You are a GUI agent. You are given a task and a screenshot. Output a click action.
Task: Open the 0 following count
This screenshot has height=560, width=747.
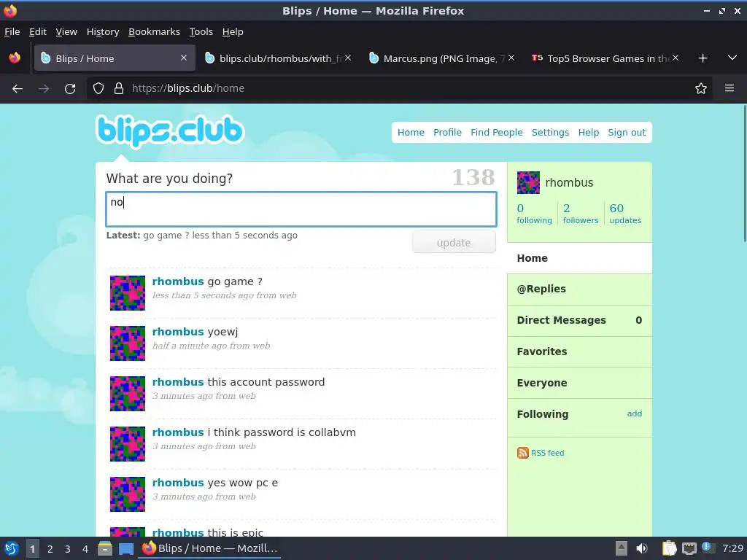point(534,214)
